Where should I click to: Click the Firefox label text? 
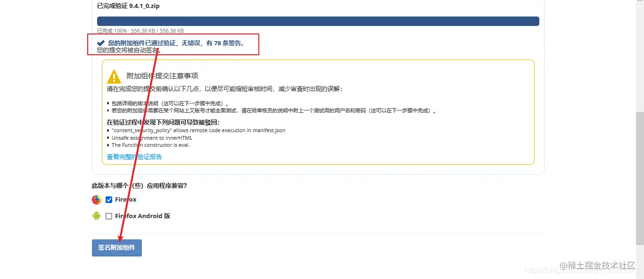coord(126,200)
